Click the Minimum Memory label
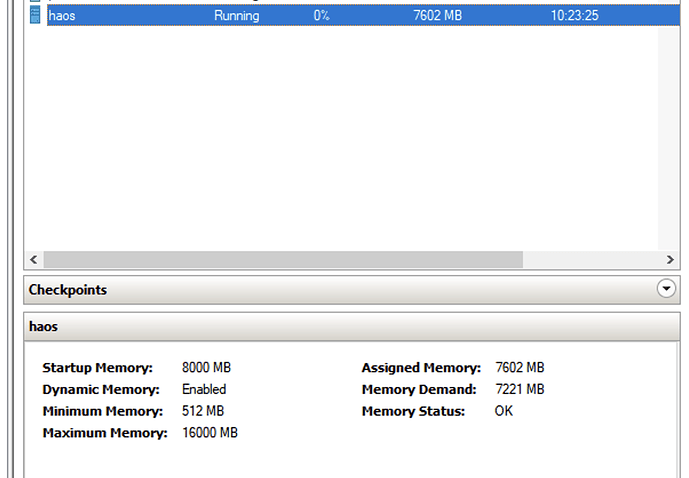The image size is (689, 478). (103, 411)
